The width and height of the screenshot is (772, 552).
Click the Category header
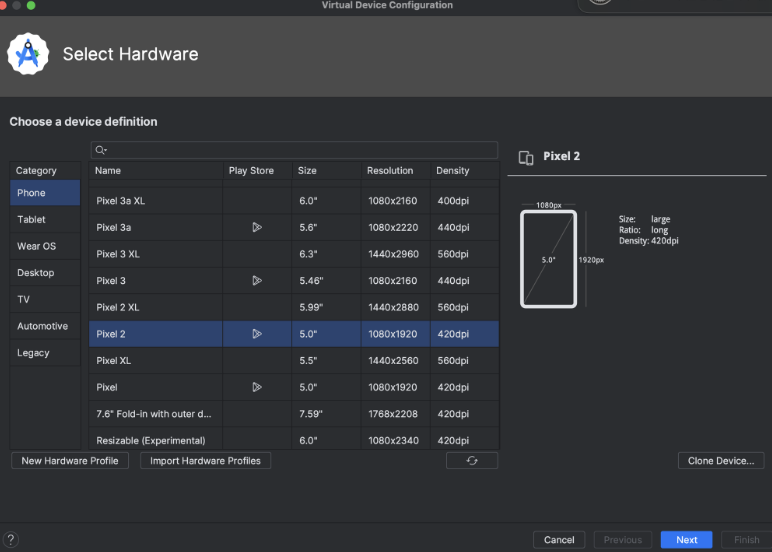pyautogui.click(x=45, y=170)
